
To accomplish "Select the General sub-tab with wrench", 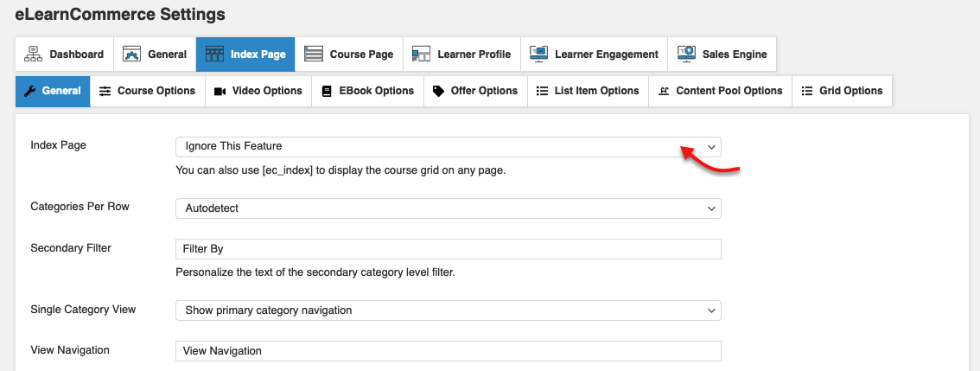I will click(x=53, y=92).
